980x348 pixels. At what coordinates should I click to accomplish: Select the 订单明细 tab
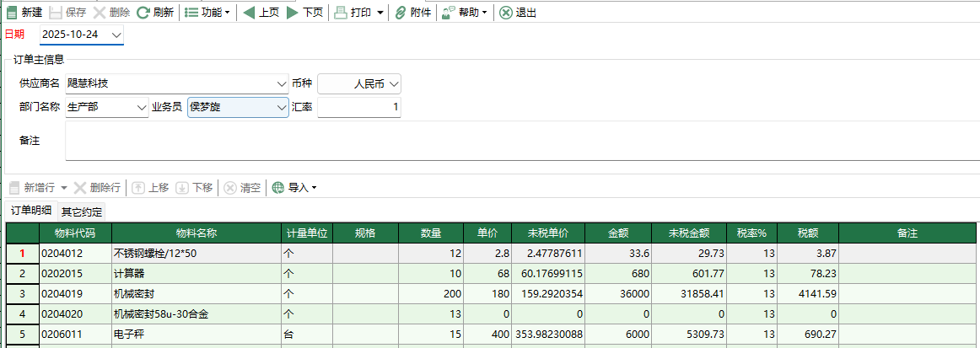pyautogui.click(x=30, y=211)
